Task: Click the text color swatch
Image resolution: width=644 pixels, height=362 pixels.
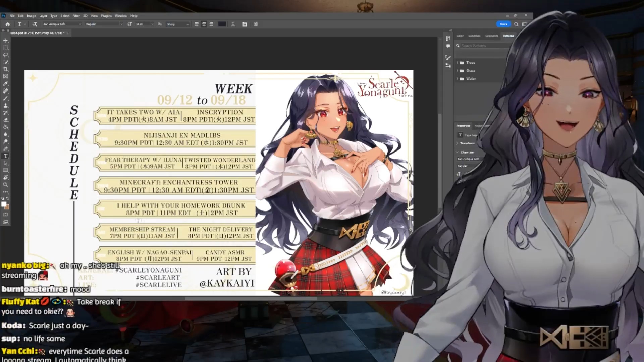Action: click(222, 24)
